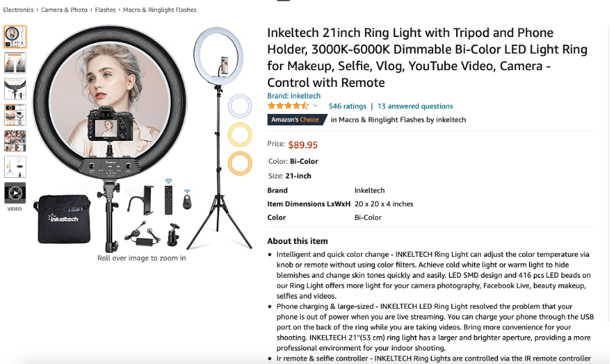Click the Amazon's Choice badge
Viewport: 610px width, 364px height.
point(296,120)
